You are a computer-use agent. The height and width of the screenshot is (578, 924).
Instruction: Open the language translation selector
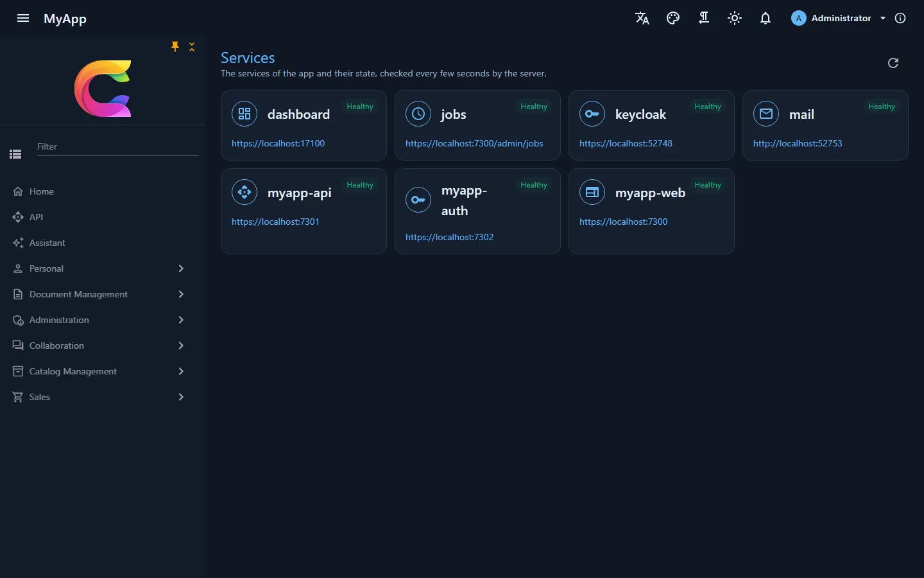[x=642, y=18]
